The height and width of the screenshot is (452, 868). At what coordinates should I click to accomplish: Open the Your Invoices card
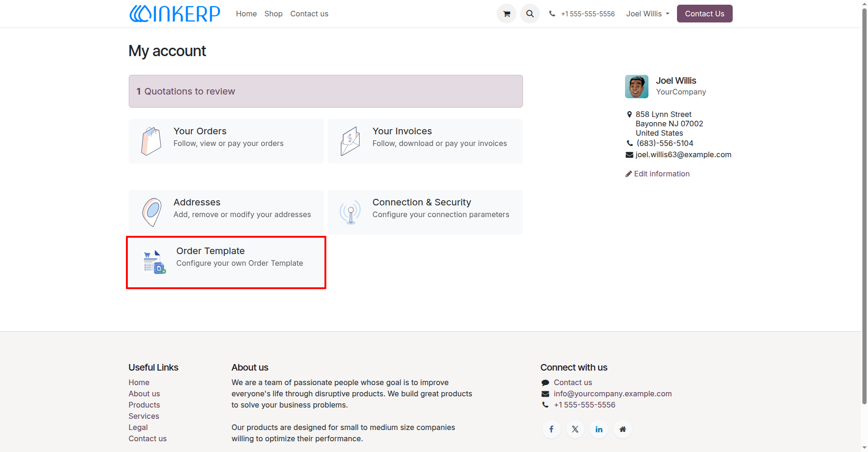pyautogui.click(x=425, y=141)
